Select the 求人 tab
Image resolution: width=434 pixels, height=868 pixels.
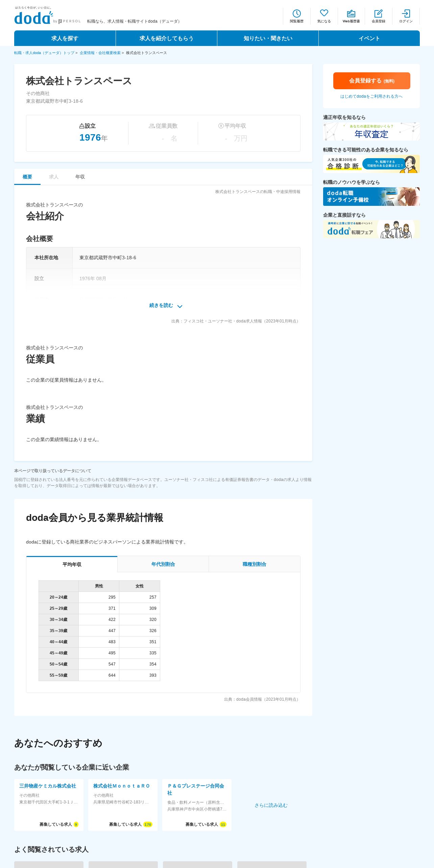[x=54, y=177]
